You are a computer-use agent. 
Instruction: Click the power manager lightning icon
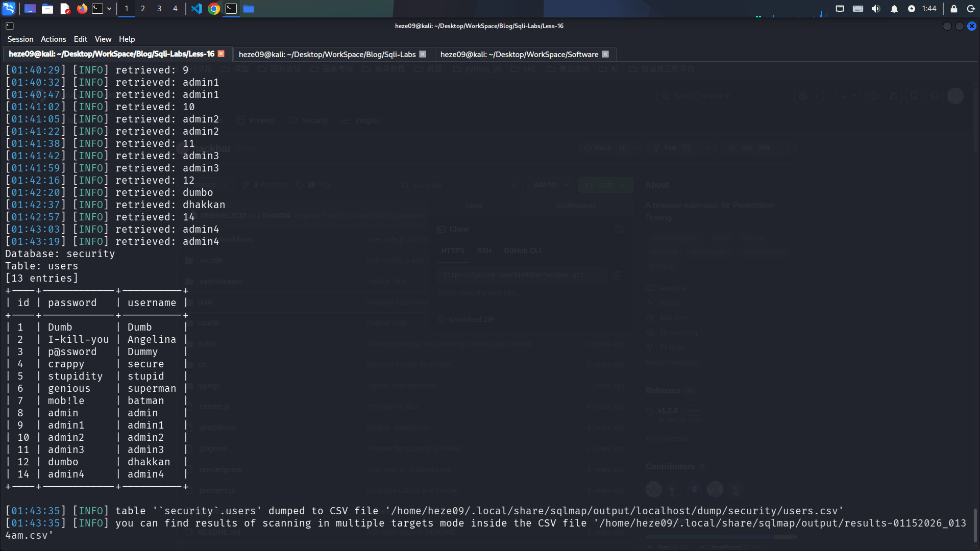(x=911, y=9)
